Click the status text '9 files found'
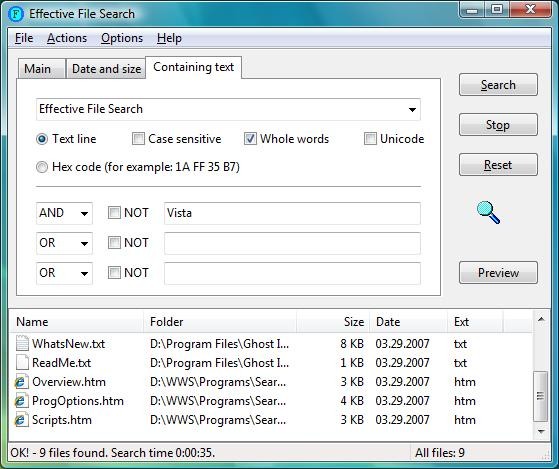This screenshot has height=469, width=559. 73,453
